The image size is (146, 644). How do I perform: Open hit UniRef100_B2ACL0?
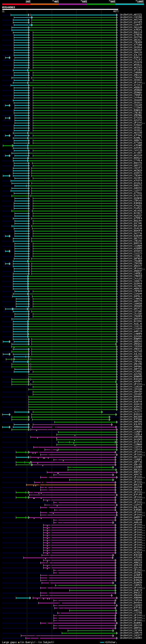(131, 58)
